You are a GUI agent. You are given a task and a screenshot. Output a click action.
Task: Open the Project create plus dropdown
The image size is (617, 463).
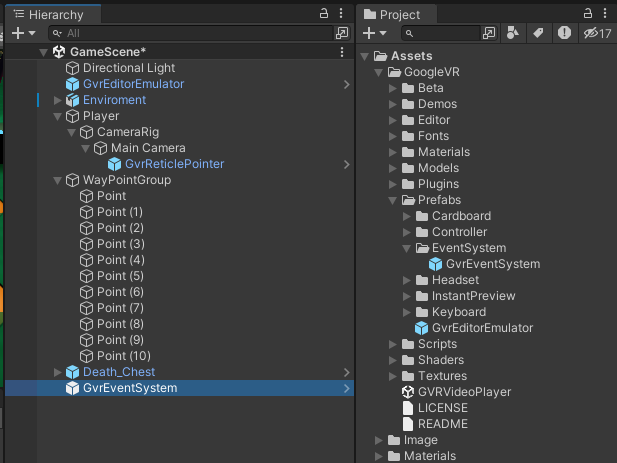(374, 33)
